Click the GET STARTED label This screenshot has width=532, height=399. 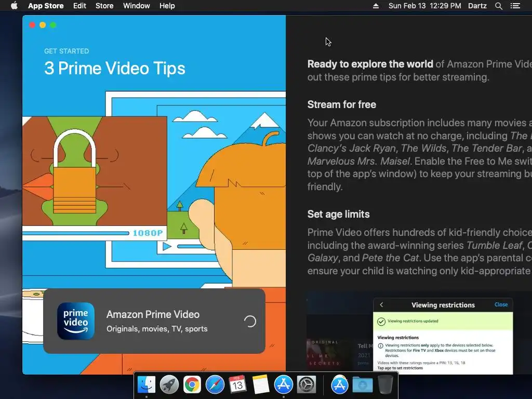(x=66, y=51)
